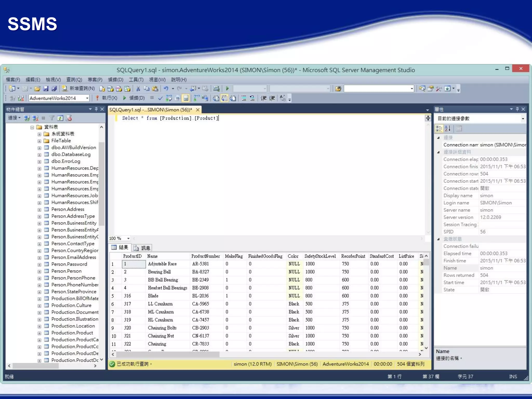Click the Object Explorer filter funnel icon
The image size is (532, 399).
[52, 118]
